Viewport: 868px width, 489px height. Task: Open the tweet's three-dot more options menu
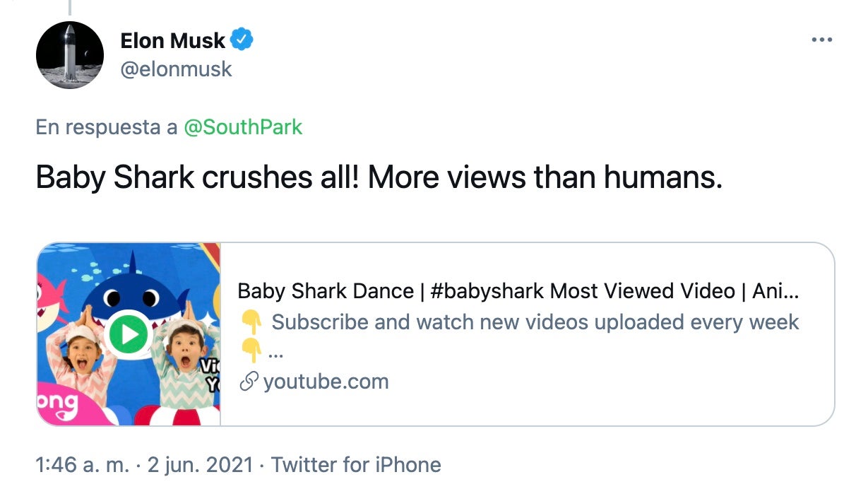[821, 40]
